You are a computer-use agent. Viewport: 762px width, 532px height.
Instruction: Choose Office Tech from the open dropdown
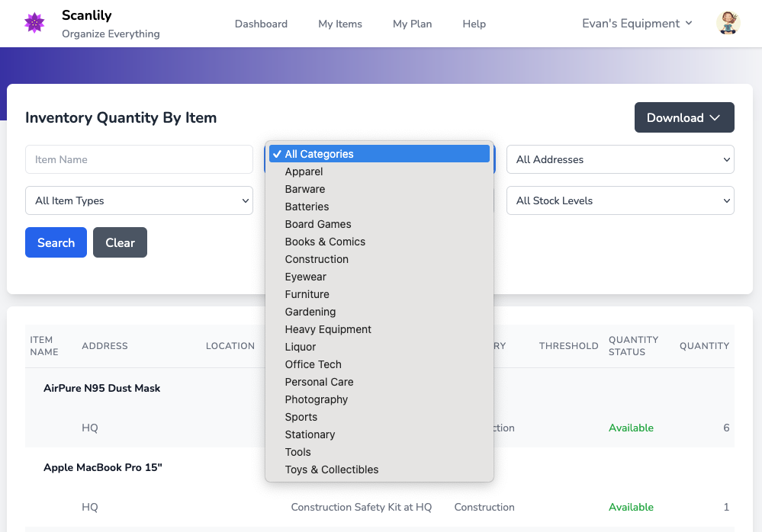click(x=313, y=364)
